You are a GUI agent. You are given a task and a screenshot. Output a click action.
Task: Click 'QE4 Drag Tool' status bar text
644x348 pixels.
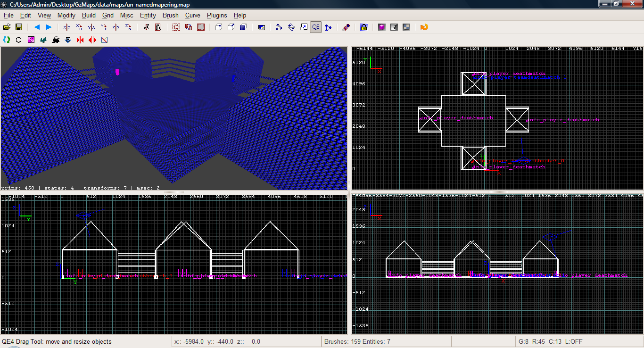[57, 341]
